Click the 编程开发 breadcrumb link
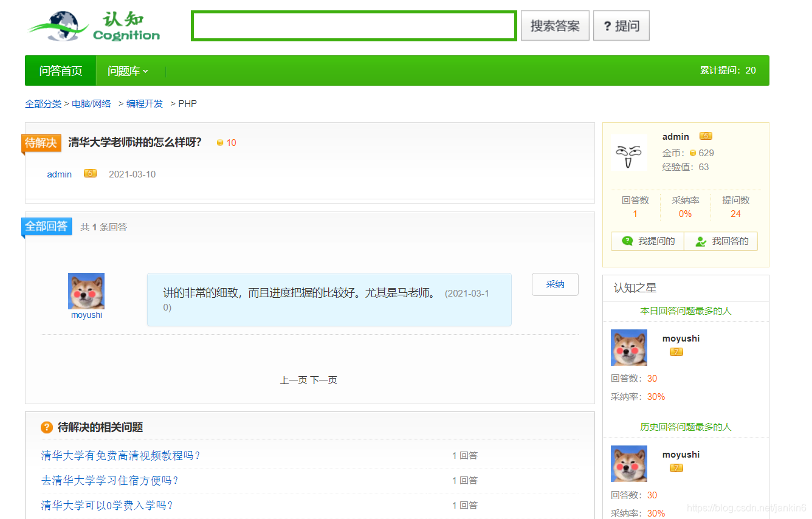The image size is (812, 519). tap(143, 103)
